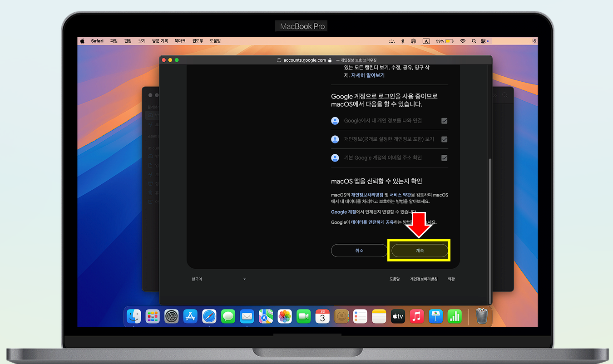Open the 한국어 language dropdown
This screenshot has height=364, width=613.
click(219, 279)
